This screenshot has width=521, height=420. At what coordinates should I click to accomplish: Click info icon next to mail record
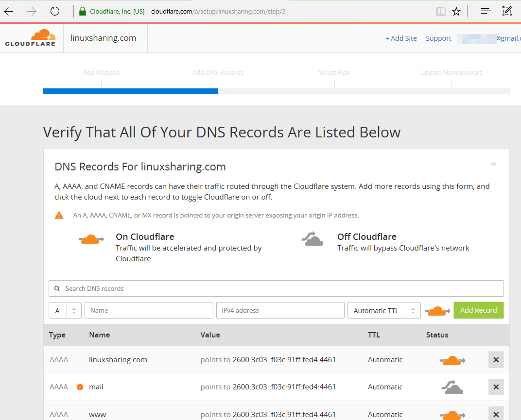click(80, 387)
